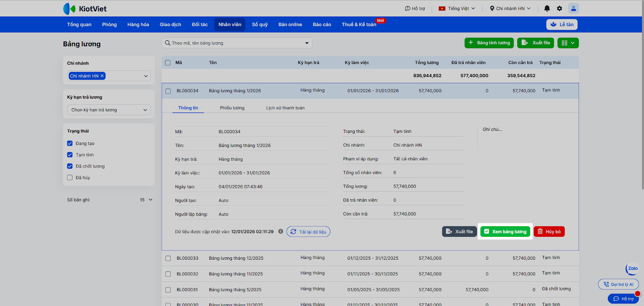Viewport: 644px width, 306px height.
Task: Expand the Chọn kỳ hạn trả lương dropdown
Action: 109,110
